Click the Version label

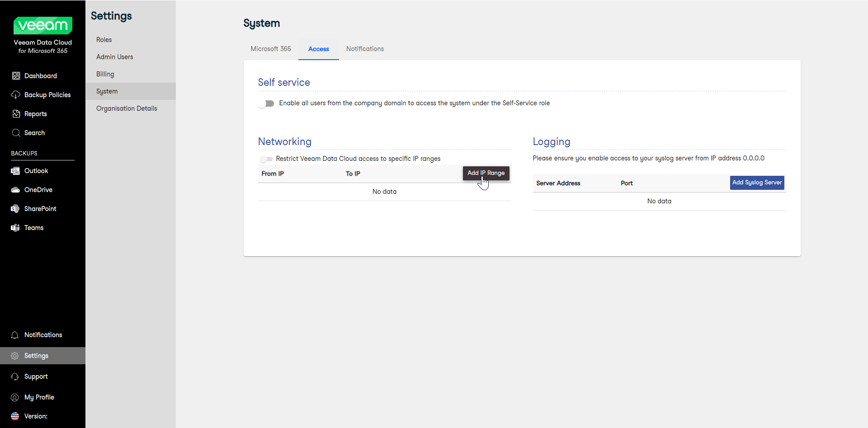[36, 416]
